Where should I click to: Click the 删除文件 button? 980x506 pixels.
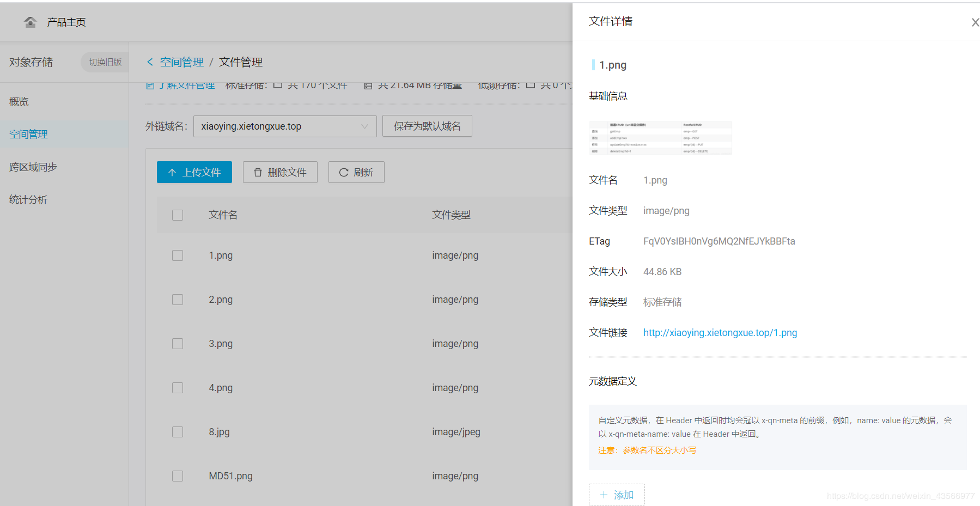pyautogui.click(x=280, y=172)
